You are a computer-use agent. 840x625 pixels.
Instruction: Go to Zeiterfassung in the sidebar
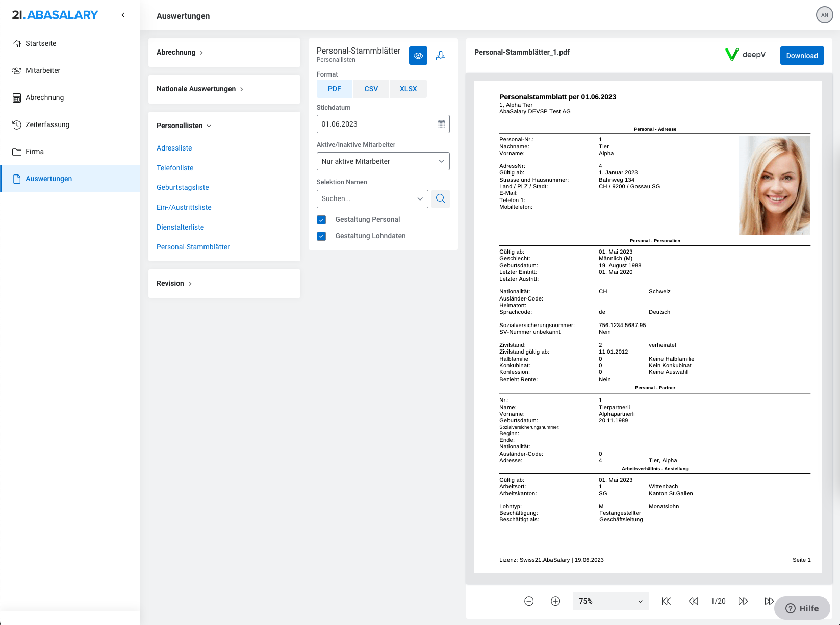(x=47, y=124)
